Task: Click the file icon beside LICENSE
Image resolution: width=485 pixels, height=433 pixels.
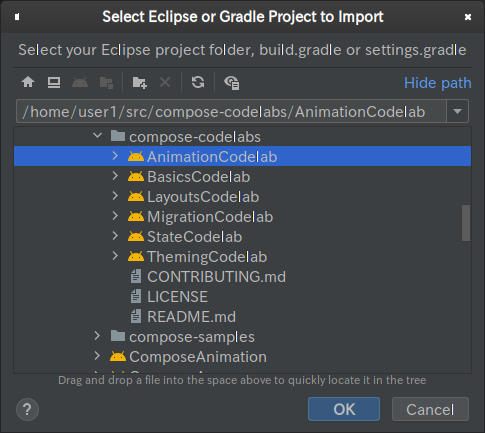Action: click(136, 296)
